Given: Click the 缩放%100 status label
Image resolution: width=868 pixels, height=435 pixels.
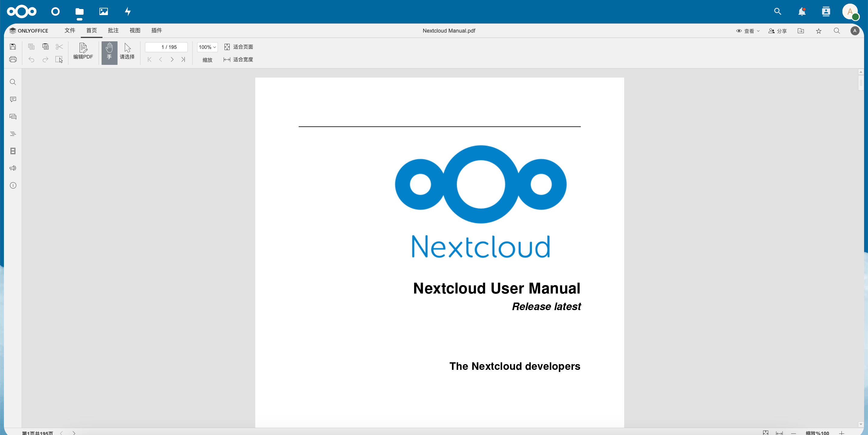Looking at the screenshot, I should [x=817, y=433].
